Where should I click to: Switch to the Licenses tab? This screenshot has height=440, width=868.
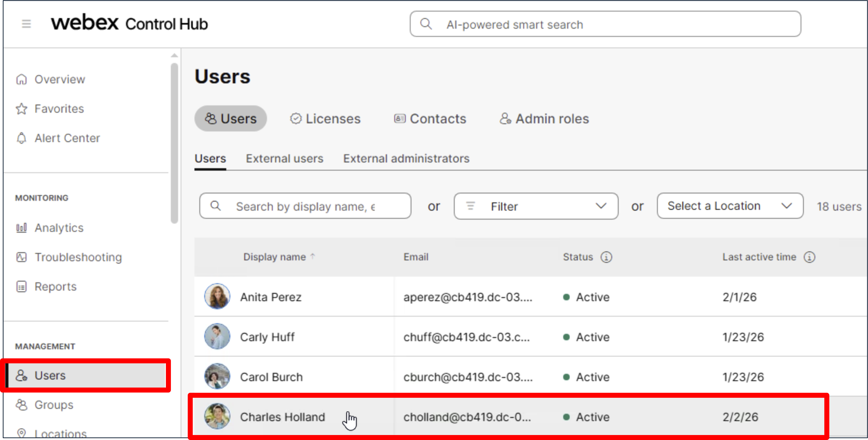point(325,119)
